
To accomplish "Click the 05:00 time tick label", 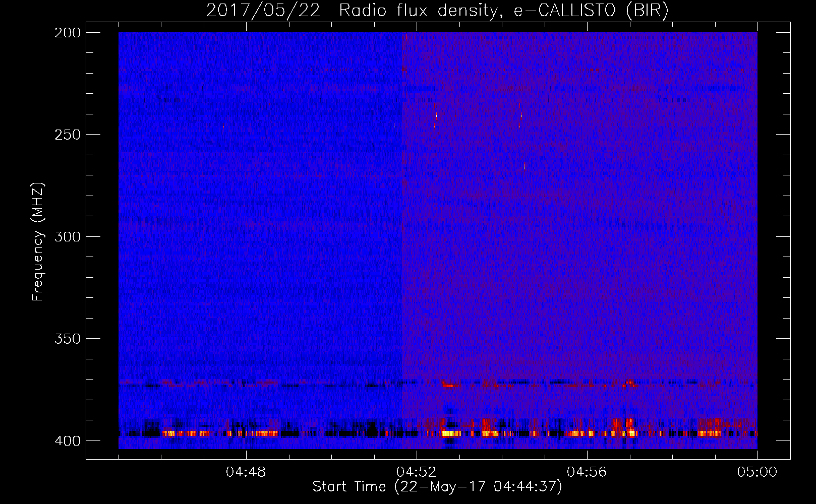I will pyautogui.click(x=757, y=472).
